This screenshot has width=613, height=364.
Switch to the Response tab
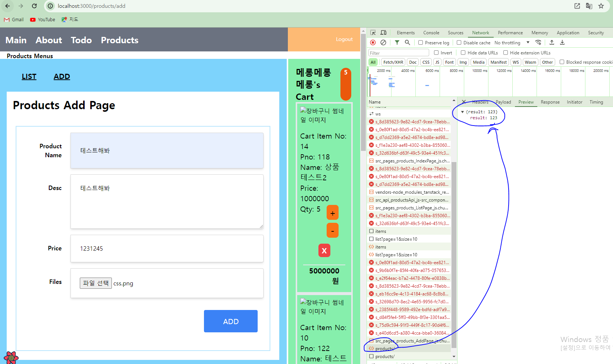click(550, 102)
